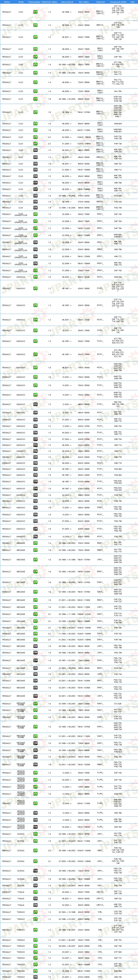
Task: Click petrol icon in Twingo C3G 700, C3G 702 row
Action: 35,912
